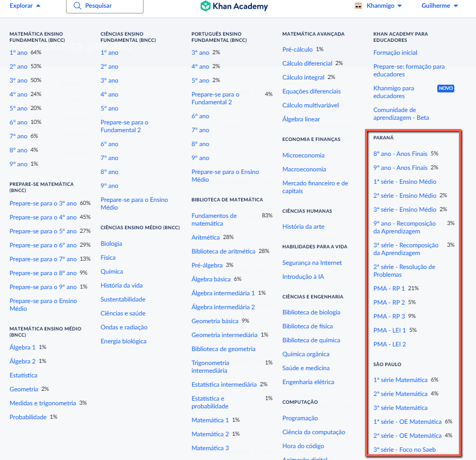476x460 pixels.
Task: Click the search magnifier icon
Action: pos(77,6)
